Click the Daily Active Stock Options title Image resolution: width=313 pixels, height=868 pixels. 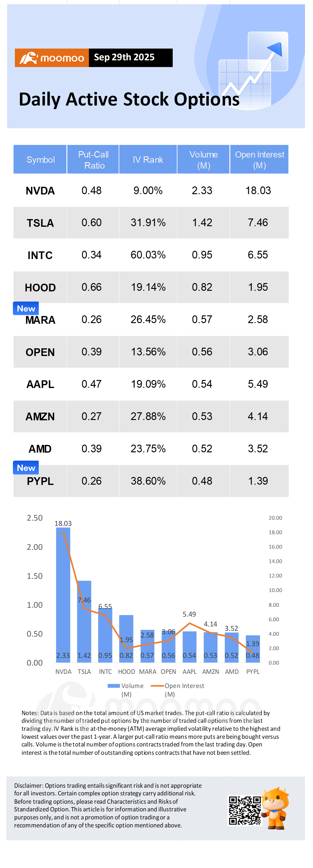(129, 99)
